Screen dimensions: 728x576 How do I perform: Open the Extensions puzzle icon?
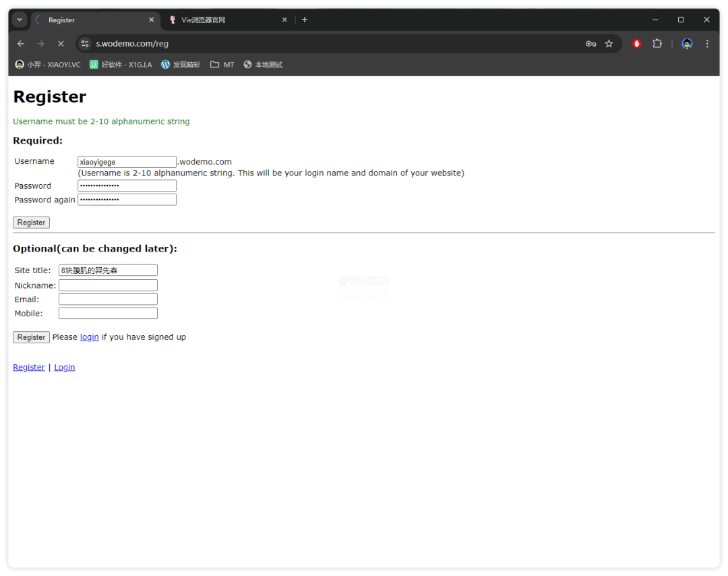point(657,44)
